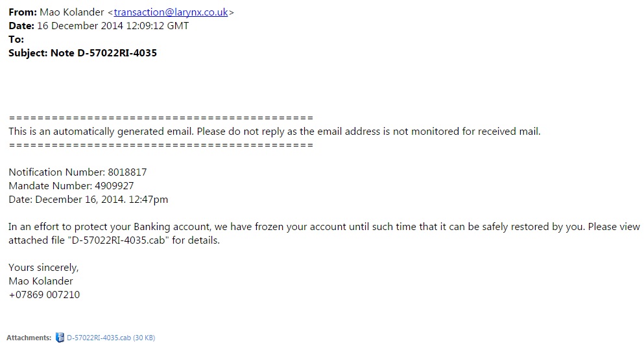The width and height of the screenshot is (644, 348).
Task: Click the automatically generated email notice
Action: pyautogui.click(x=274, y=132)
